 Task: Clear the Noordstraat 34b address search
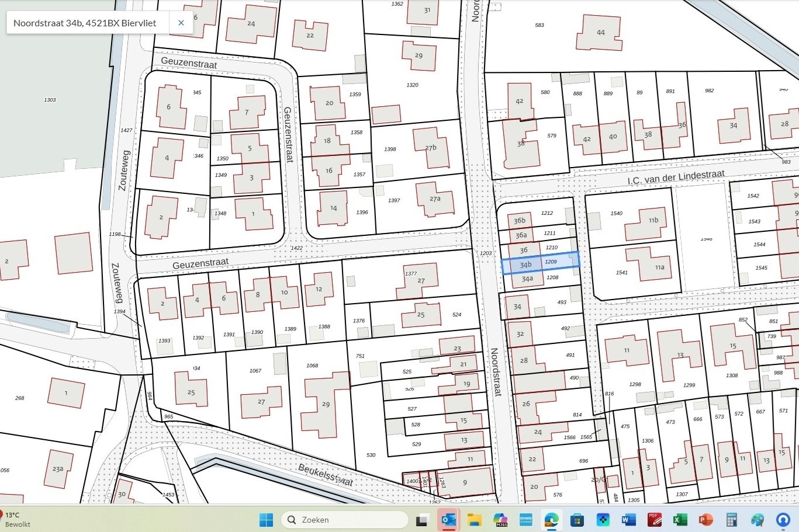pos(181,23)
